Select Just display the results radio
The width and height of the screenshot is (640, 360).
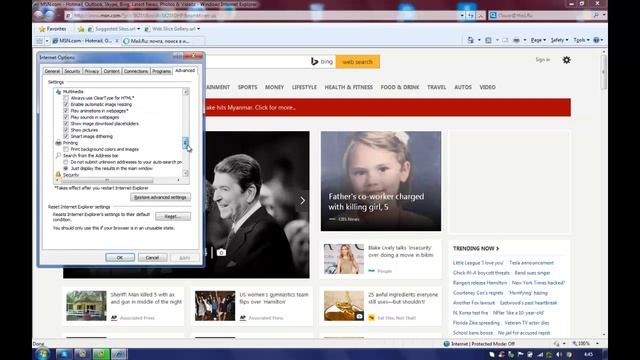(66, 168)
